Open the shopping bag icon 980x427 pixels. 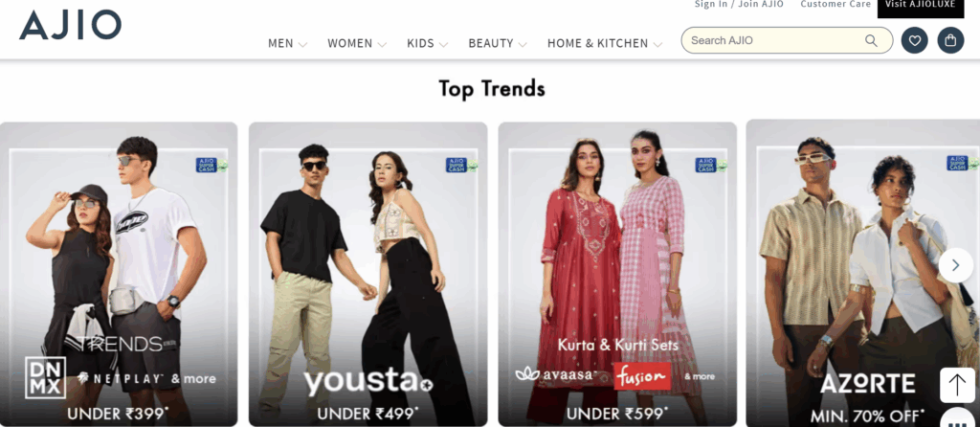(950, 40)
